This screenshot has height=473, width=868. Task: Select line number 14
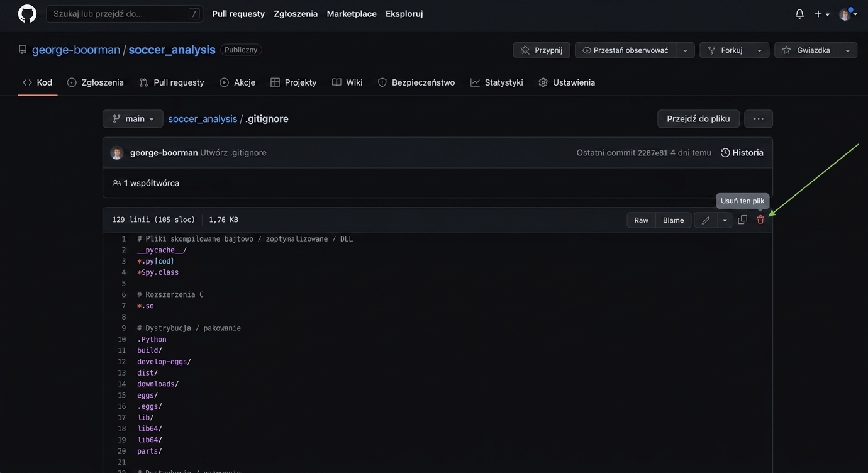click(x=122, y=384)
